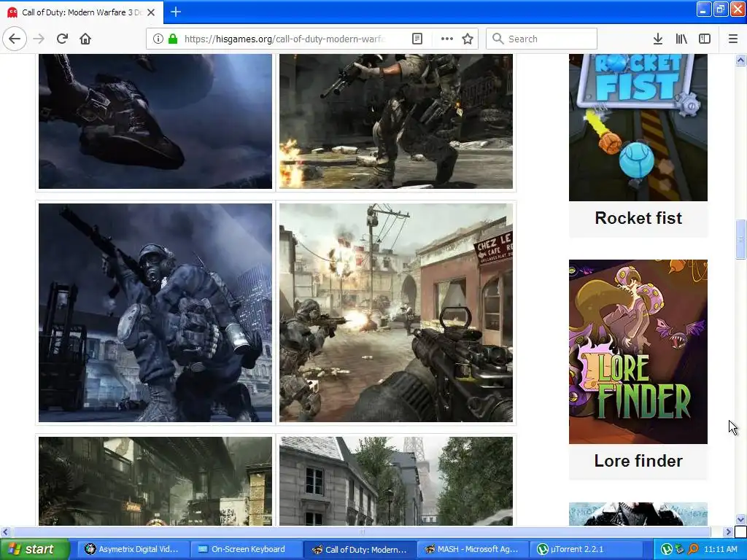Follow the Lore finder title link
Screen dimensions: 747x560
tap(638, 461)
